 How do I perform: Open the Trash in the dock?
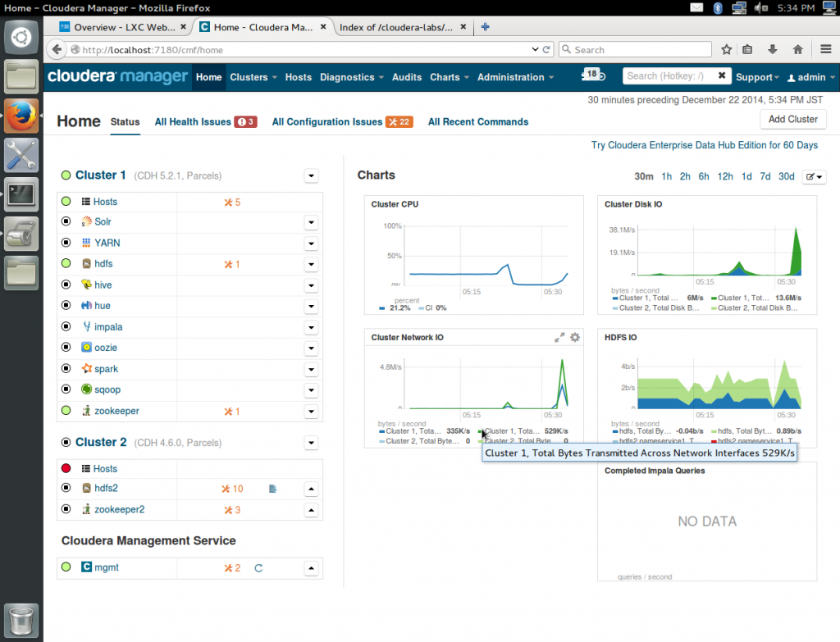(x=21, y=621)
